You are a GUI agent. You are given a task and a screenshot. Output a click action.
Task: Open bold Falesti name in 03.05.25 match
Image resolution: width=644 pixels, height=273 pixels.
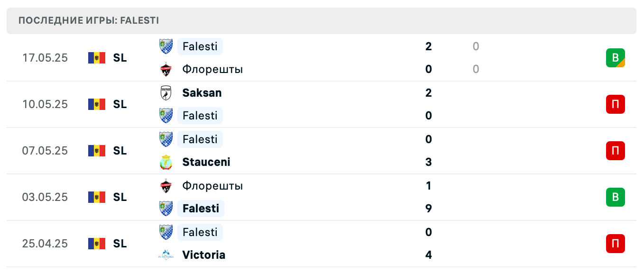click(201, 209)
